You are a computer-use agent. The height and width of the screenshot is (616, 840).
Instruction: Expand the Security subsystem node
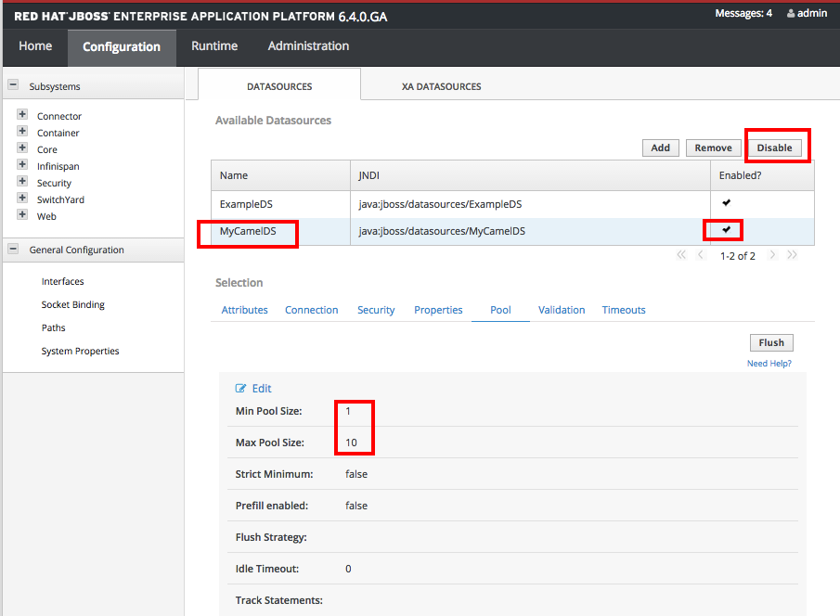click(22, 181)
